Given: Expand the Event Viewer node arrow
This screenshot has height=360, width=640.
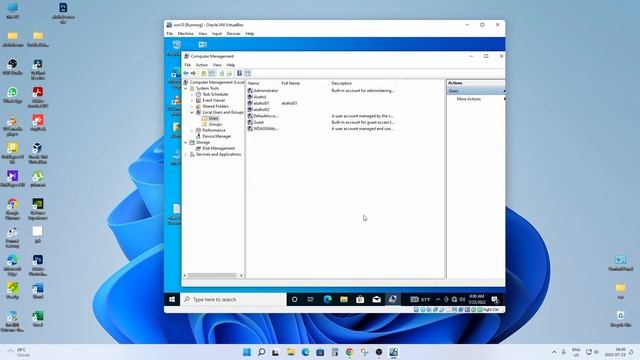Looking at the screenshot, I should [x=192, y=100].
